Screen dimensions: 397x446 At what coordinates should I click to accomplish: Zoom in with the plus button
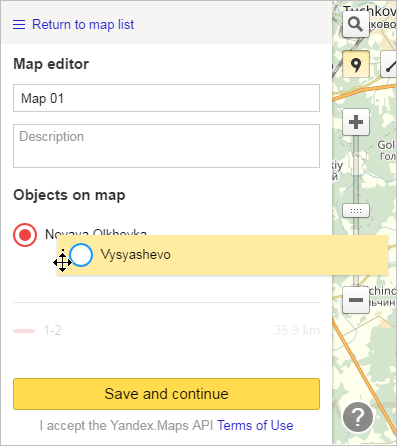[356, 122]
